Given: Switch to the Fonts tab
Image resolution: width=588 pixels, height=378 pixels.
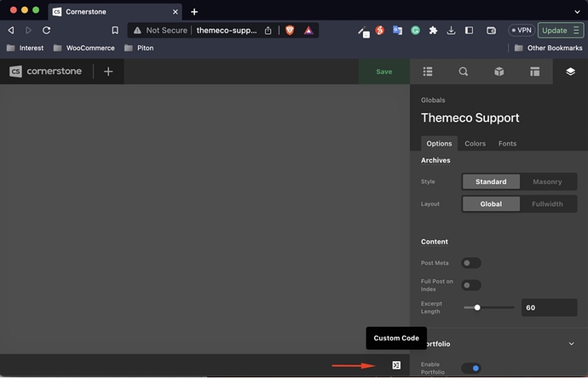Looking at the screenshot, I should point(507,144).
